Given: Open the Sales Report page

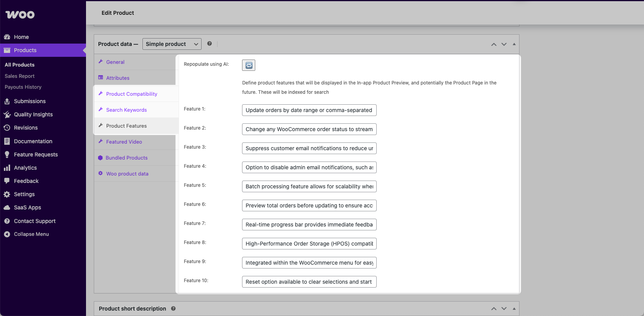Looking at the screenshot, I should 19,76.
